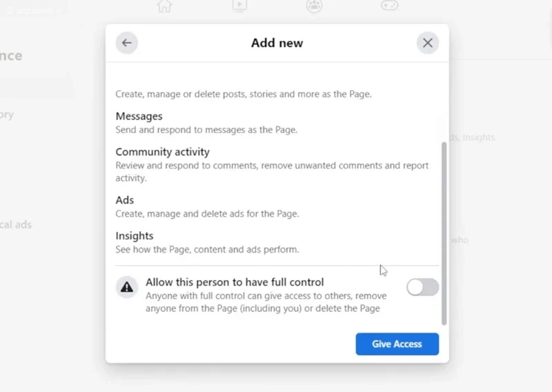This screenshot has width=552, height=392.
Task: Click the sidebar item ending in 'ory'
Action: tap(7, 115)
